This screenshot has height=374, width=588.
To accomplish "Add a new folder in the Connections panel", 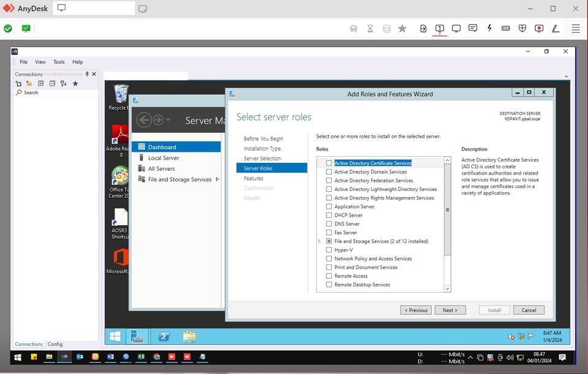I will pos(28,83).
